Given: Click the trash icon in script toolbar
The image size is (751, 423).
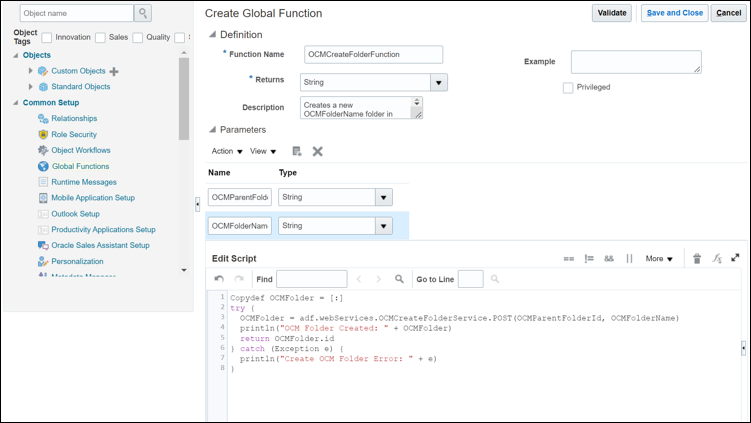Looking at the screenshot, I should pos(697,258).
